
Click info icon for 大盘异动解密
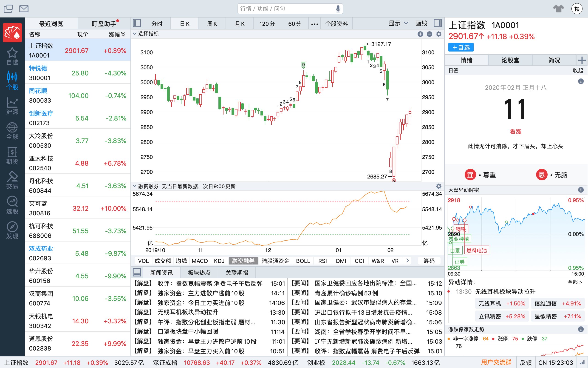click(581, 190)
